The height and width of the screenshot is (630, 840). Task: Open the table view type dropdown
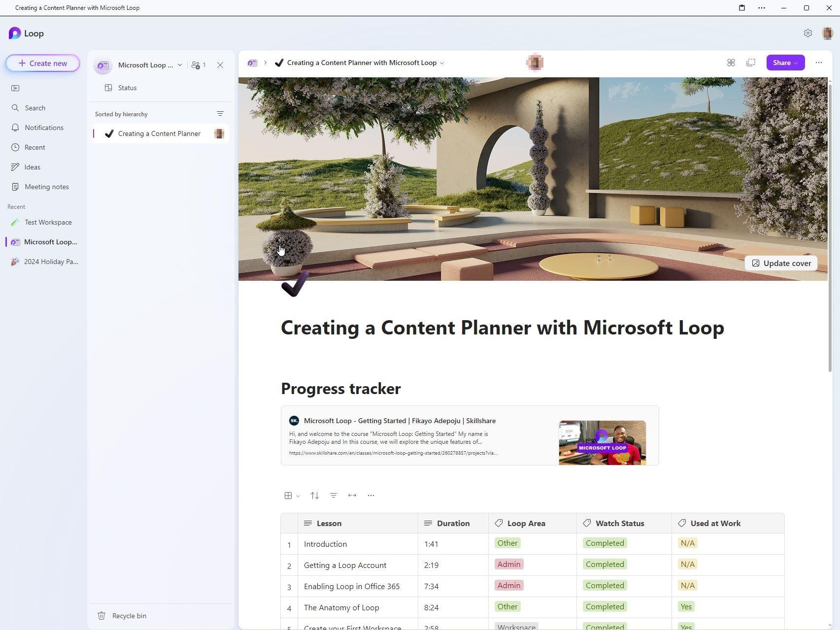pyautogui.click(x=292, y=496)
